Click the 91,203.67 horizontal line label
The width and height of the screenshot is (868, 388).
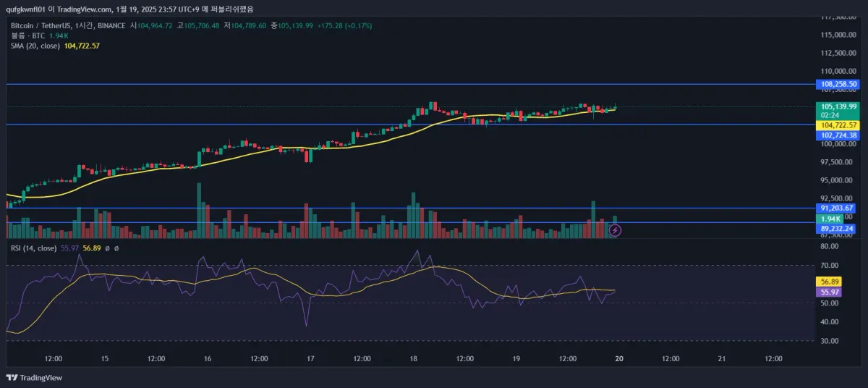[x=839, y=208]
